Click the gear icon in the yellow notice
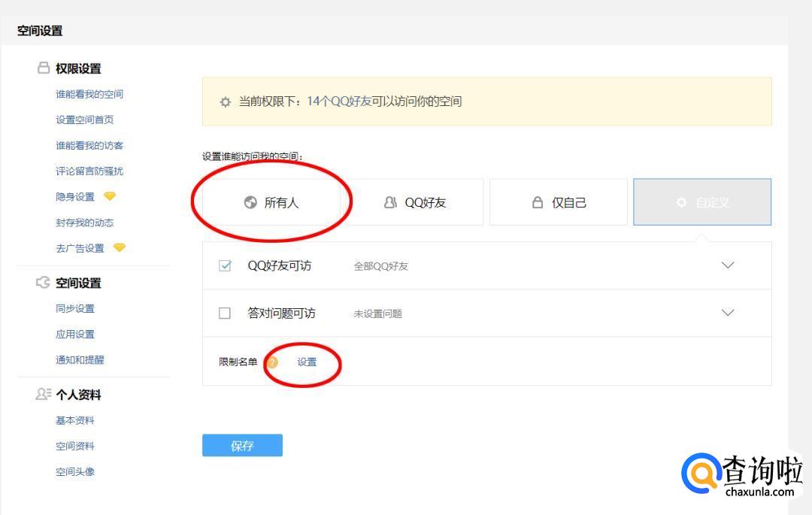The width and height of the screenshot is (812, 515). point(225,102)
